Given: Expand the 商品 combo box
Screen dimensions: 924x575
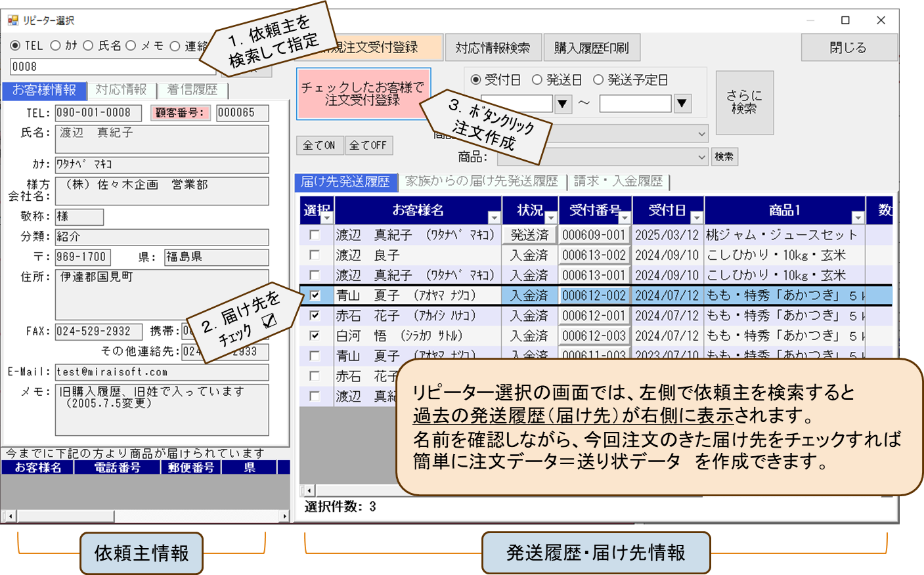Looking at the screenshot, I should tap(701, 157).
